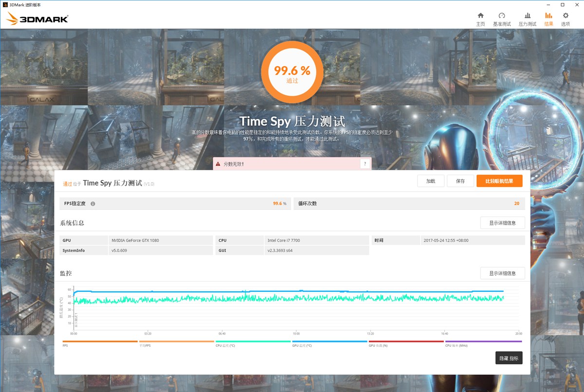
Task: Click the NVIDIA GeForce GTX 1080 value
Action: 135,240
